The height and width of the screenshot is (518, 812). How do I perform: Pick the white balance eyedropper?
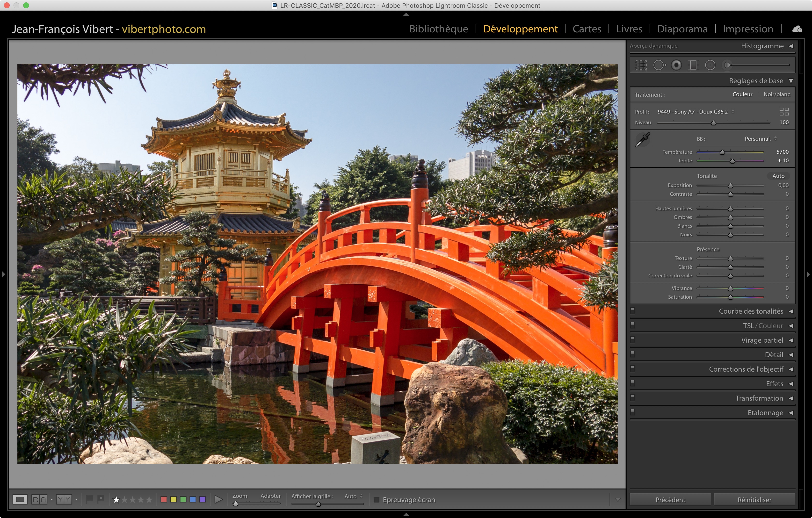point(642,140)
